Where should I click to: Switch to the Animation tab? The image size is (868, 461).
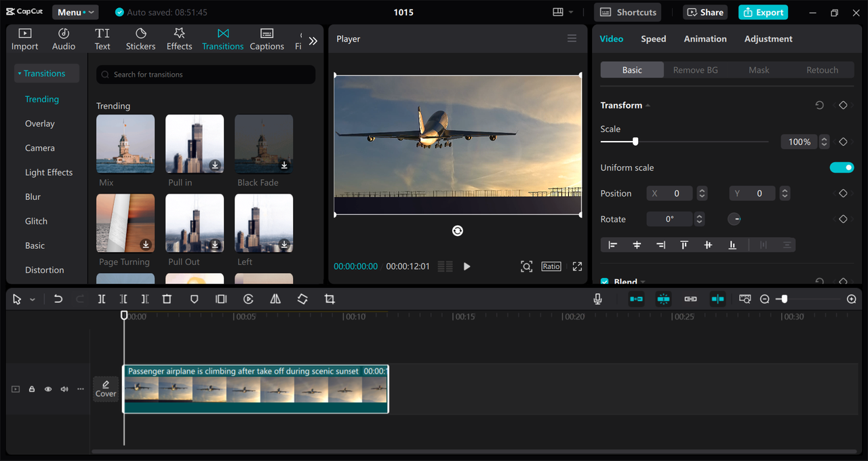click(x=705, y=39)
